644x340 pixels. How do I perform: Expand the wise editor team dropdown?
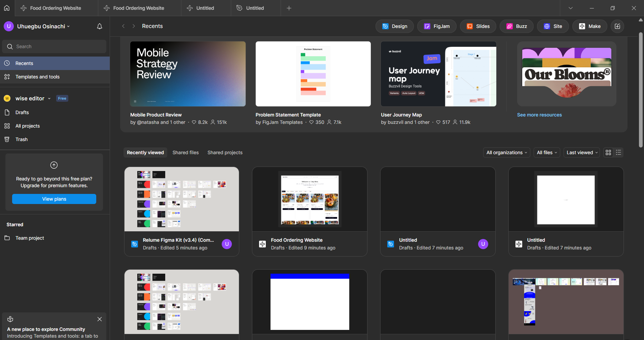tap(49, 98)
